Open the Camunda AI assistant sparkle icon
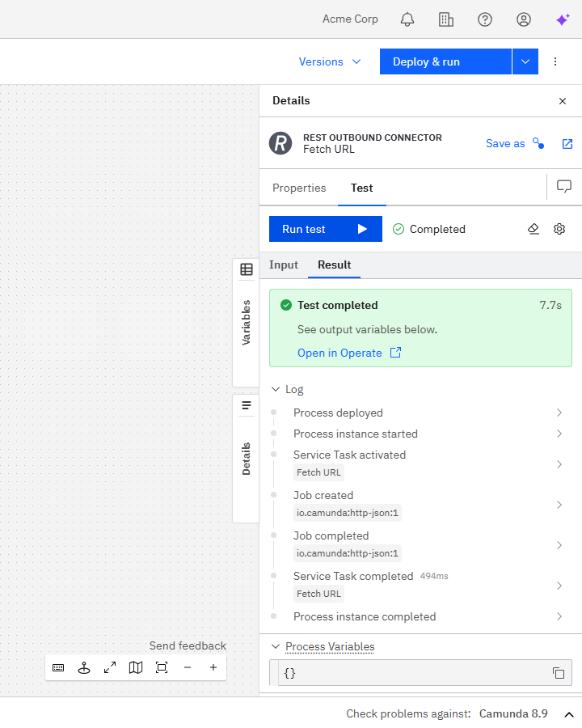Screen dimensions: 582x728 (563, 19)
